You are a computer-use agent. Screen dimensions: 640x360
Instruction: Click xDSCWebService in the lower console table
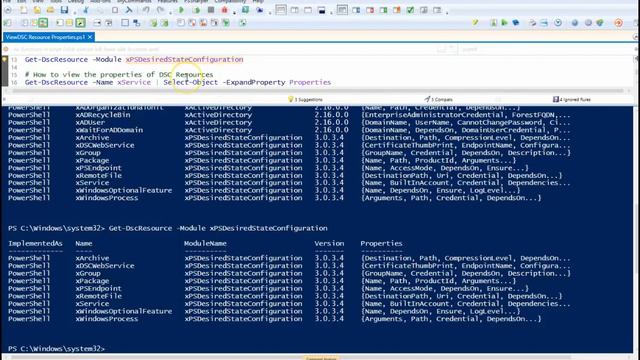(105, 266)
